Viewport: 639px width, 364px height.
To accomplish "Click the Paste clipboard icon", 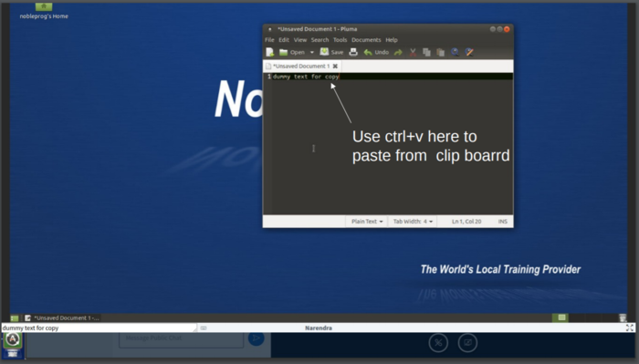I will [x=441, y=52].
